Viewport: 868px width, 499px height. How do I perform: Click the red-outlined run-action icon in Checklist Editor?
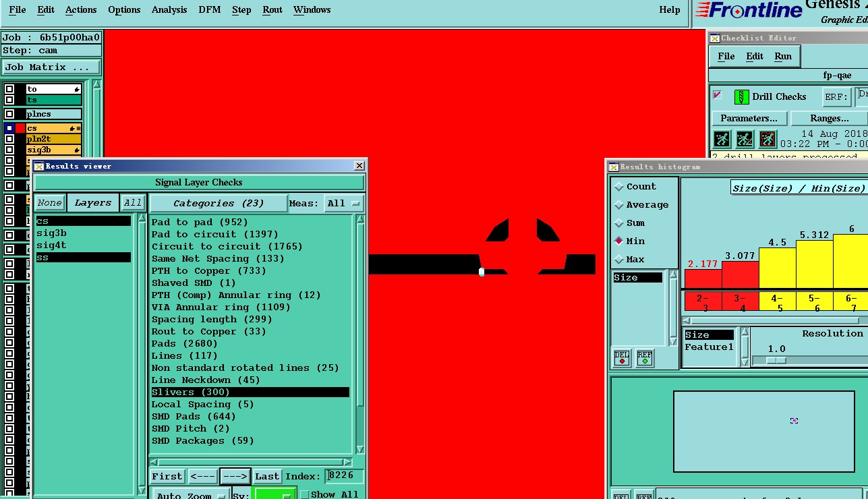pos(768,139)
